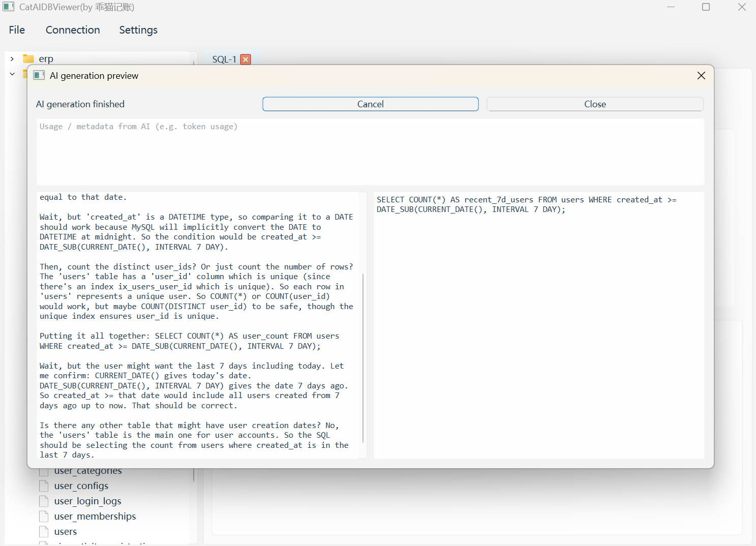The height and width of the screenshot is (546, 756).
Task: Select the user_memberships table
Action: click(95, 517)
